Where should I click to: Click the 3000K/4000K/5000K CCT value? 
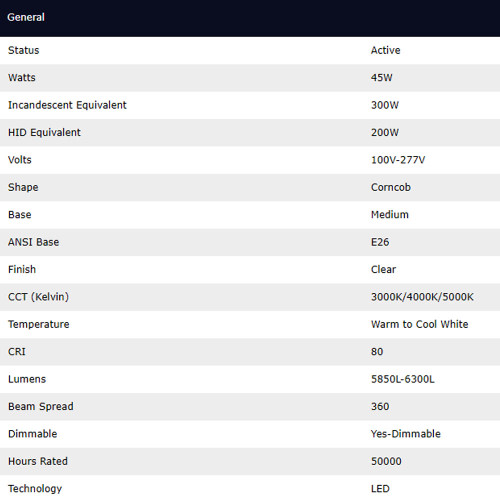tap(422, 297)
